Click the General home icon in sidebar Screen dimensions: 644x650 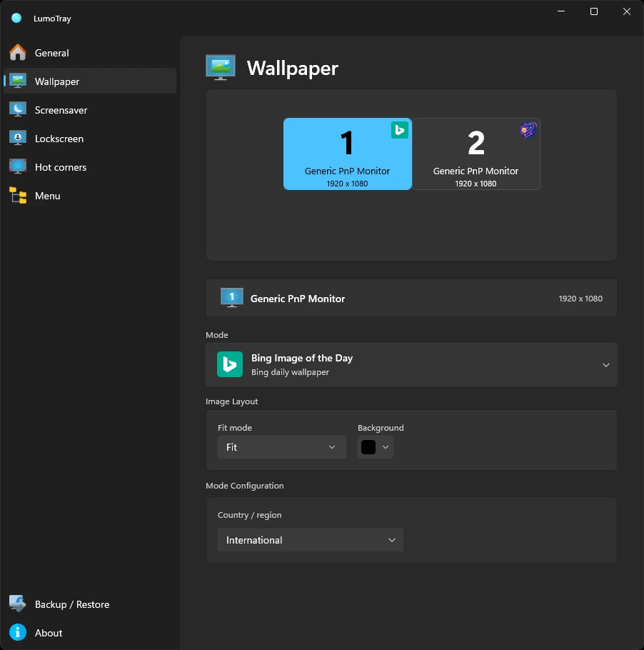18,53
